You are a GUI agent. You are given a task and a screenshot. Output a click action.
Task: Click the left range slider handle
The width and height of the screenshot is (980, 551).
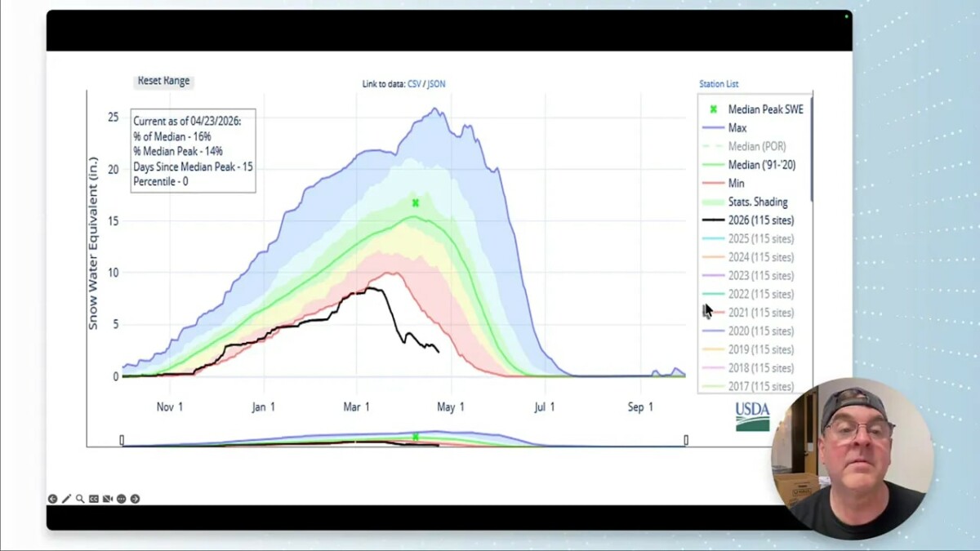tap(121, 439)
